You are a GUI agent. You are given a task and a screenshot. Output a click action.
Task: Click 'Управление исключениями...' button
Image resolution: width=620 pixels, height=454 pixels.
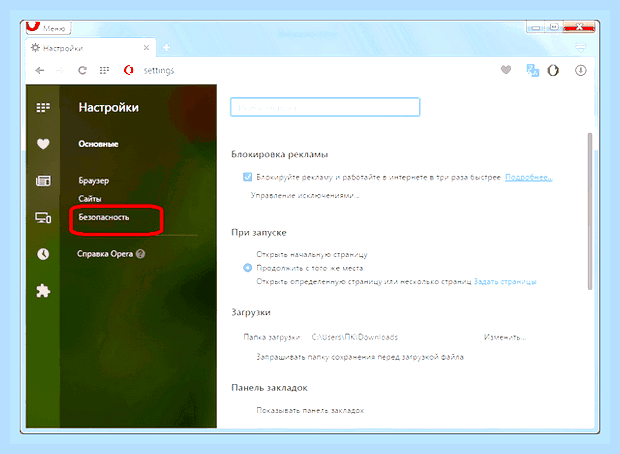coord(305,195)
